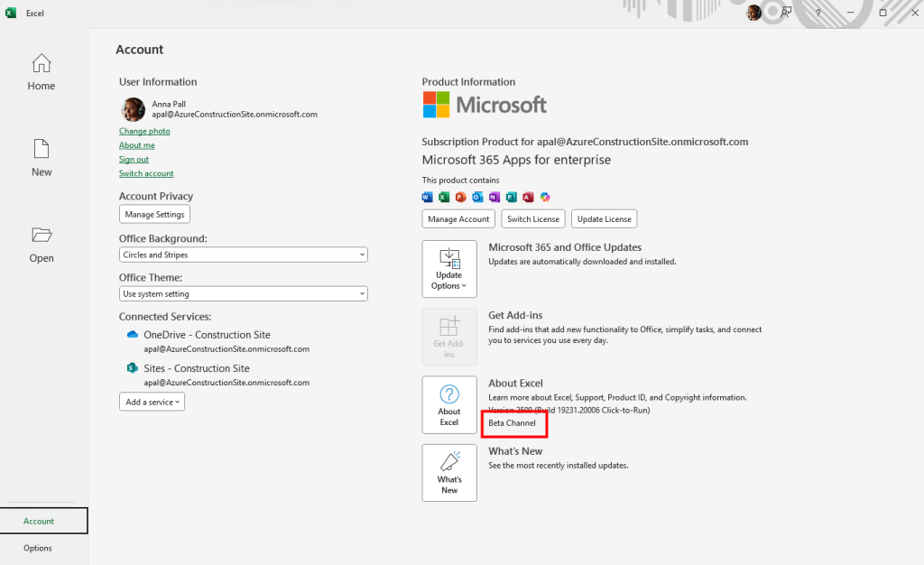The width and height of the screenshot is (924, 565).
Task: Open the Home page in the sidebar
Action: [42, 72]
